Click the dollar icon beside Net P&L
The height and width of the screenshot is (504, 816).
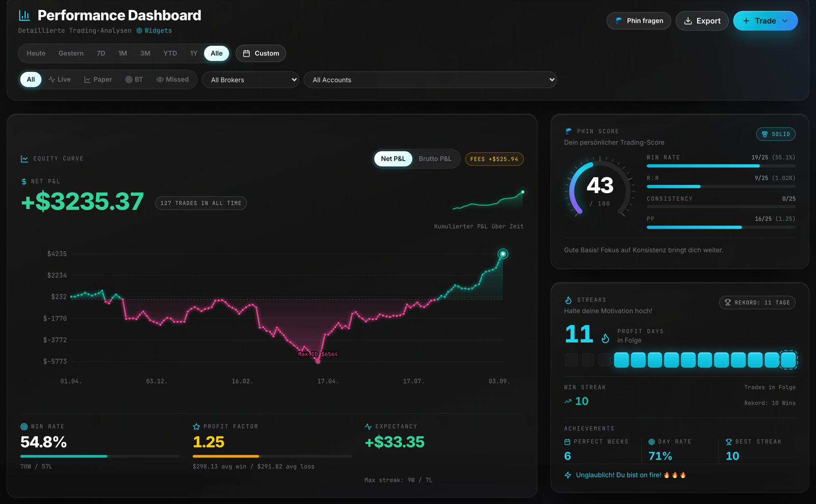click(24, 181)
